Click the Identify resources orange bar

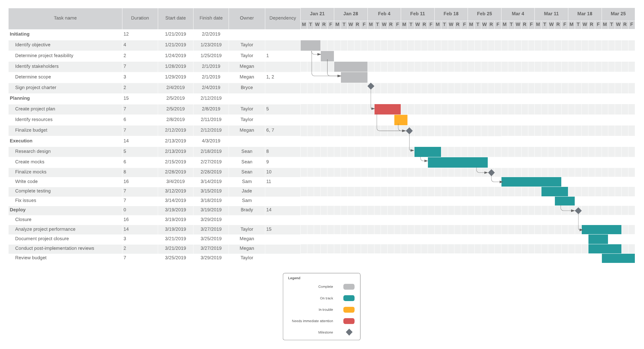401,120
